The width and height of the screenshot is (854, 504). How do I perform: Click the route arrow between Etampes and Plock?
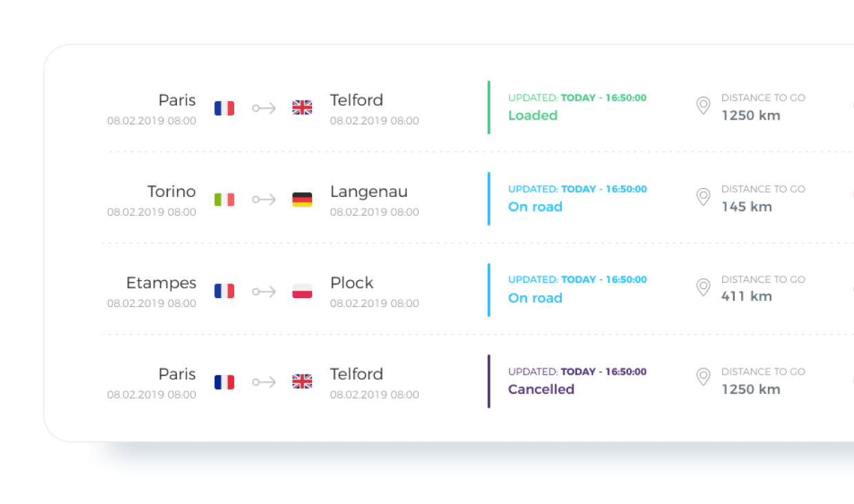[x=264, y=291]
